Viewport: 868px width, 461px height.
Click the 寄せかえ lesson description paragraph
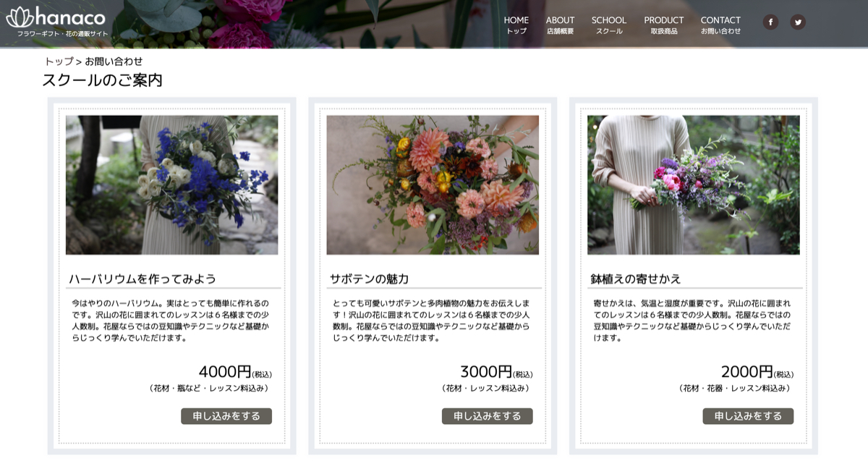click(x=693, y=320)
